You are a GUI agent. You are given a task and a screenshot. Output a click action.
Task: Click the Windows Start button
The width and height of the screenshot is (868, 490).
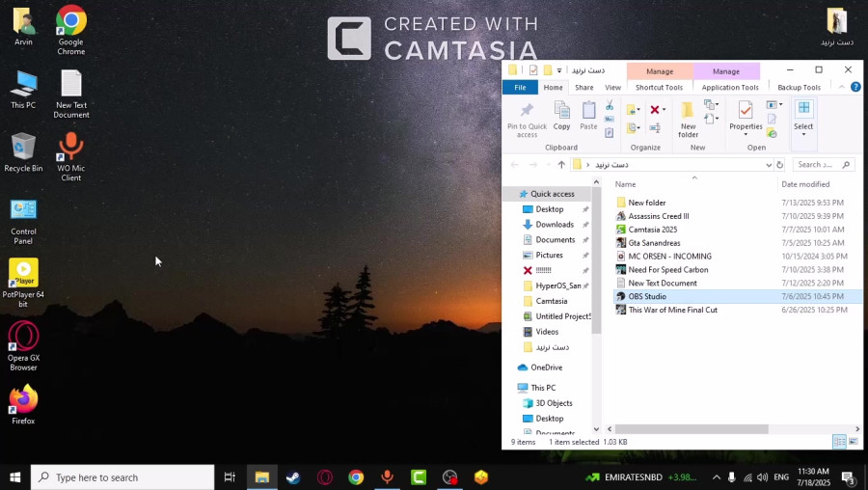(x=14, y=477)
